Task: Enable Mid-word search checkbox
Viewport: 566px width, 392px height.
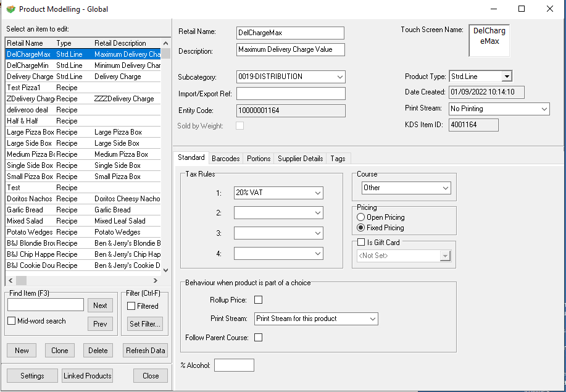Action: point(12,321)
